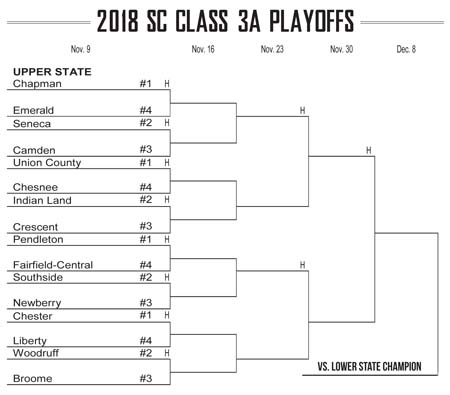Click the Chester team name
The height and width of the screenshot is (395, 450).
pyautogui.click(x=32, y=316)
